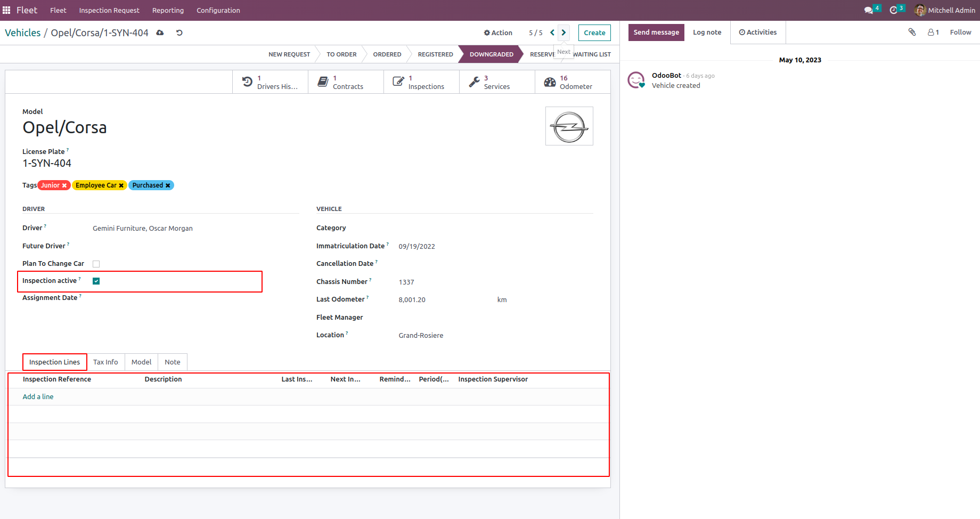Set status to Waiting List
The image size is (980, 519).
(592, 54)
